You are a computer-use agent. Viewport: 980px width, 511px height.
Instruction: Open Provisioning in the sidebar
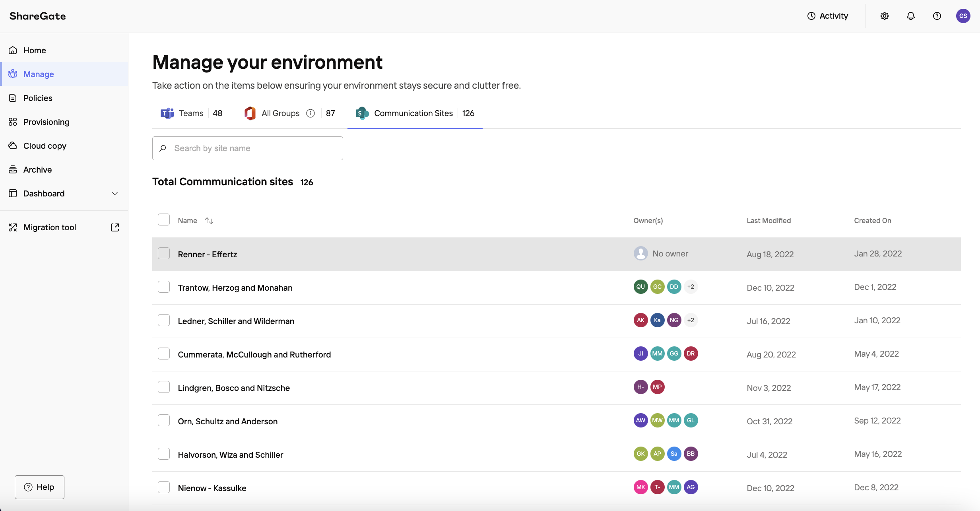tap(64, 122)
